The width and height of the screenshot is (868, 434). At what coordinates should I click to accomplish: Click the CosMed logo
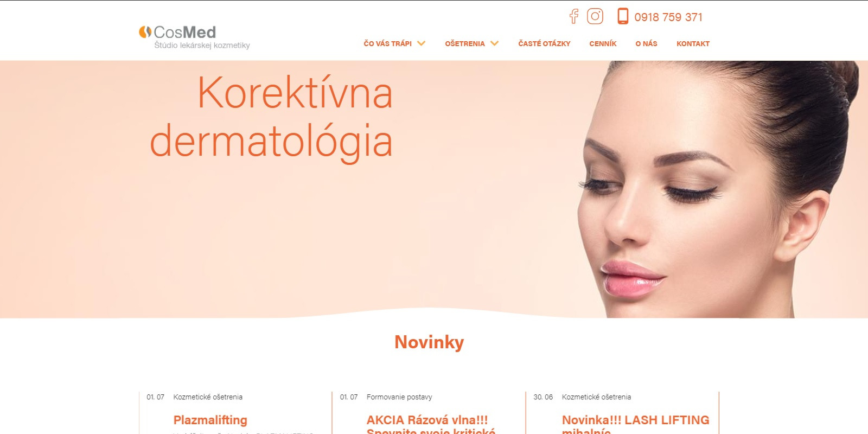(194, 37)
